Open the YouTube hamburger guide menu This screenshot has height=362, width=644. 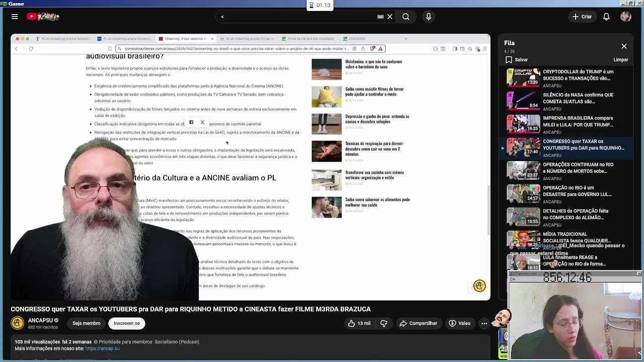point(15,17)
